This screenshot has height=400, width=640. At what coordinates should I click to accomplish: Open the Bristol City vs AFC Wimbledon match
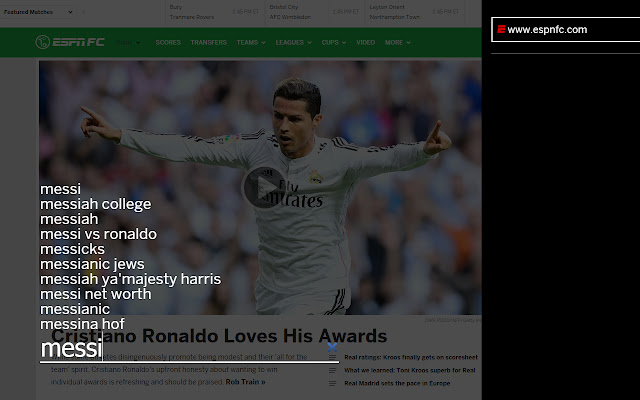(x=314, y=12)
